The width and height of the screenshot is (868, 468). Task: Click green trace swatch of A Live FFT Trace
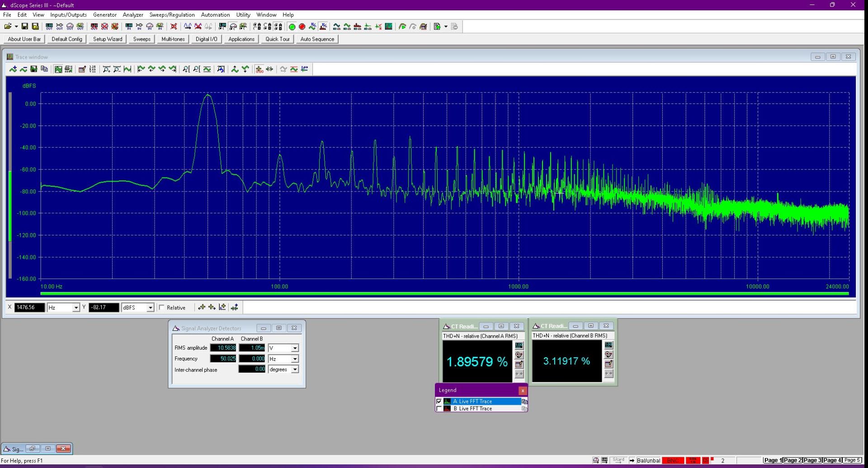pos(447,402)
